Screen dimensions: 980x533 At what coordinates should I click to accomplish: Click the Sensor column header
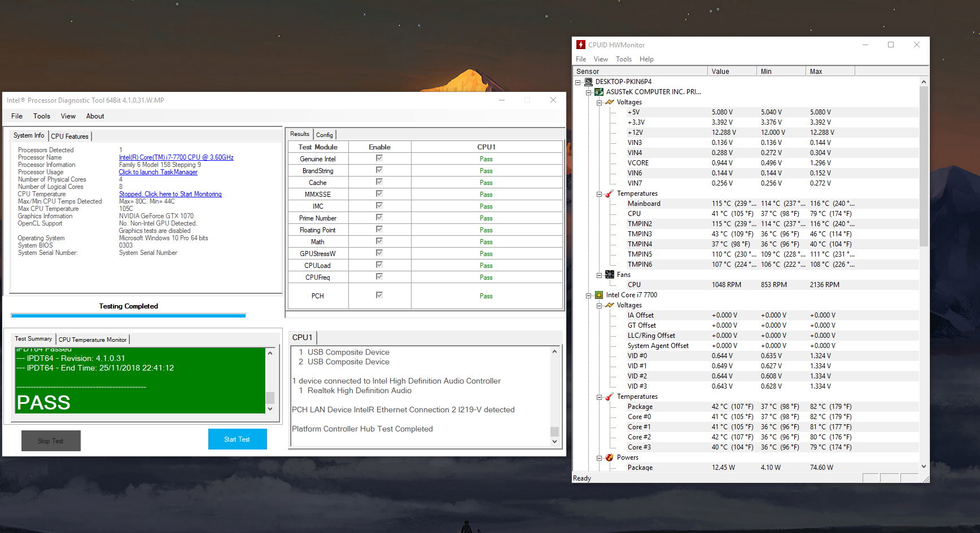coord(640,72)
